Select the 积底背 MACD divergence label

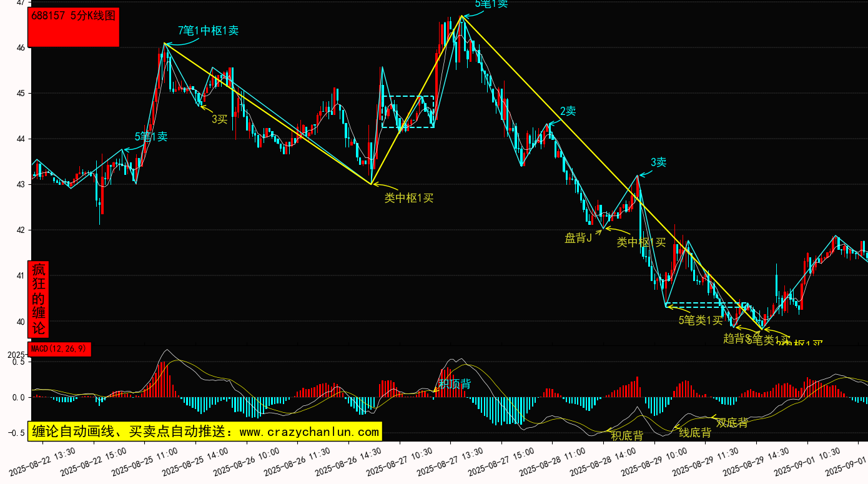tap(627, 435)
